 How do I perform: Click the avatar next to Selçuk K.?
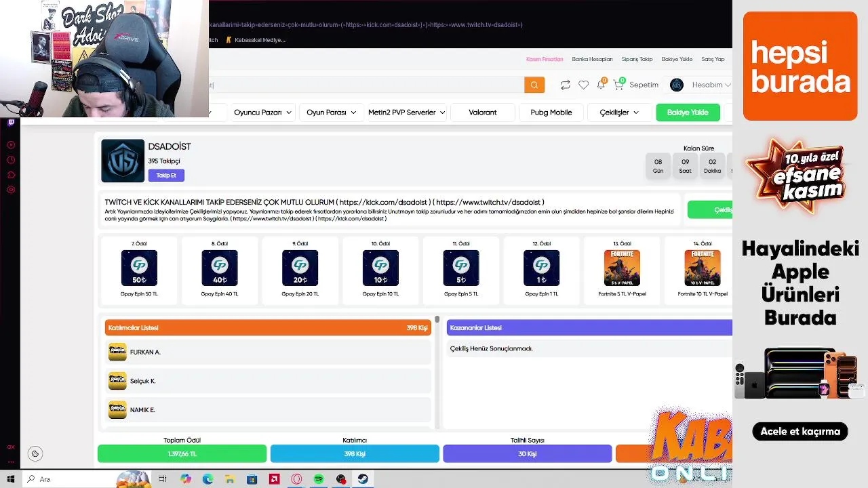point(117,381)
